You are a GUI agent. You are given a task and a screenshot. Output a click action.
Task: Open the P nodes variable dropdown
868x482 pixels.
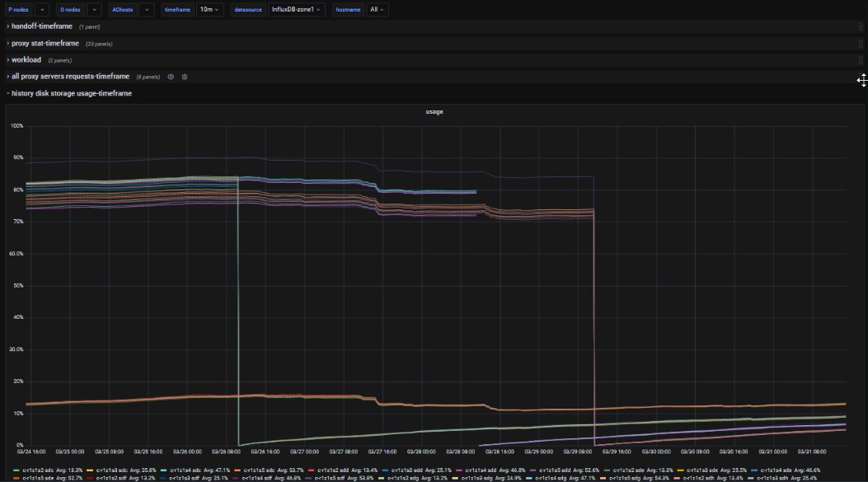pos(42,10)
